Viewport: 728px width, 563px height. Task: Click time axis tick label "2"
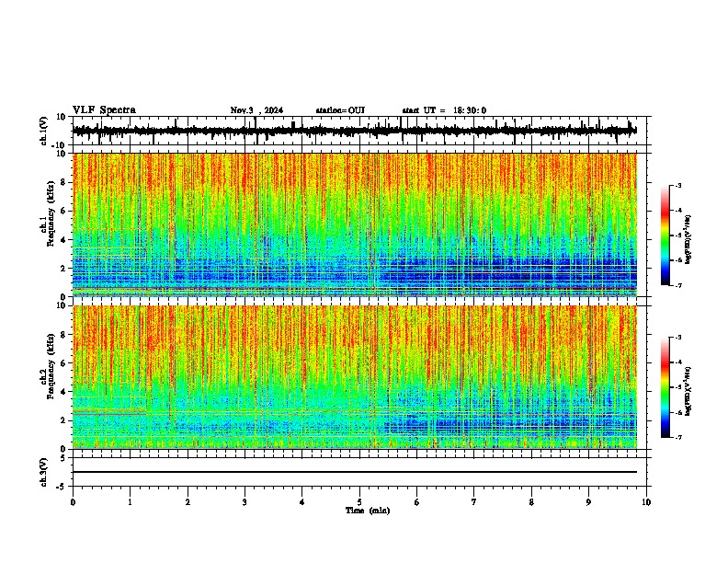click(188, 502)
